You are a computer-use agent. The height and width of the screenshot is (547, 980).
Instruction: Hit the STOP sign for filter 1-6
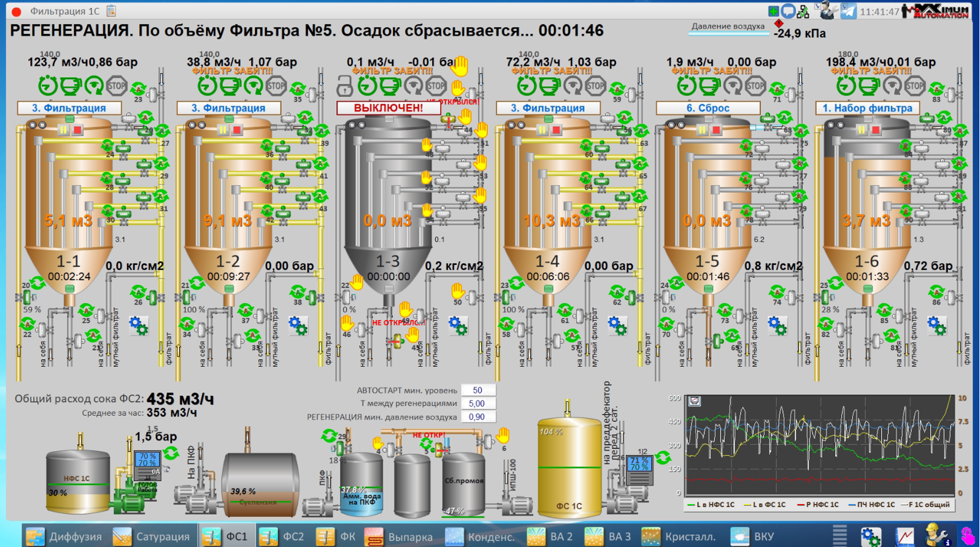[914, 85]
